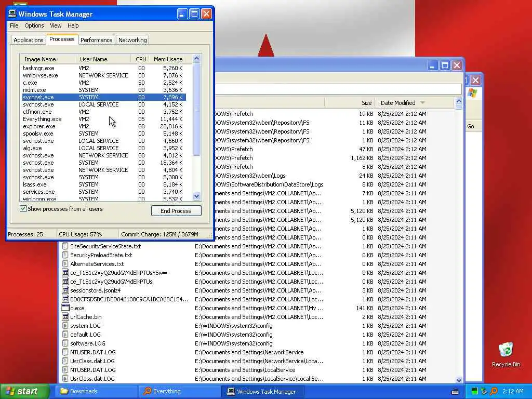
Task: Switch to the Networking tab
Action: click(x=132, y=40)
